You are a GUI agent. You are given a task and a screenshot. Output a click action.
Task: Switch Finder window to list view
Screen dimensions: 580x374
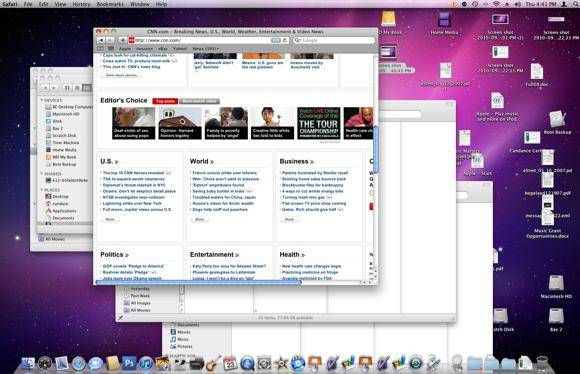click(77, 88)
